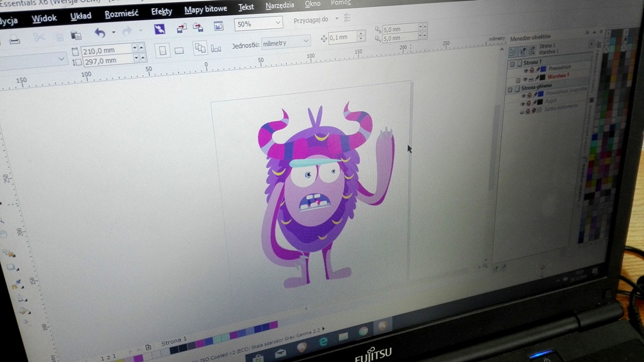Click the blue Search content icon
The image size is (644, 362).
coord(160,29)
